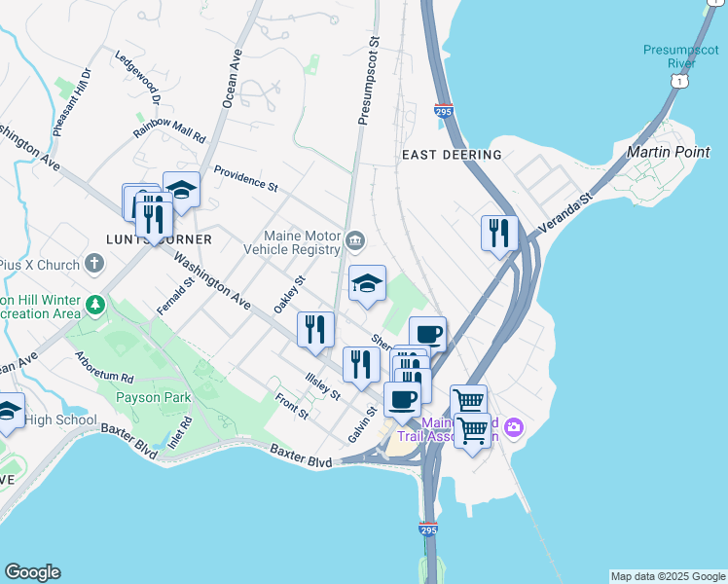Click the partial school marker near High School
728x584 pixels.
[9, 412]
